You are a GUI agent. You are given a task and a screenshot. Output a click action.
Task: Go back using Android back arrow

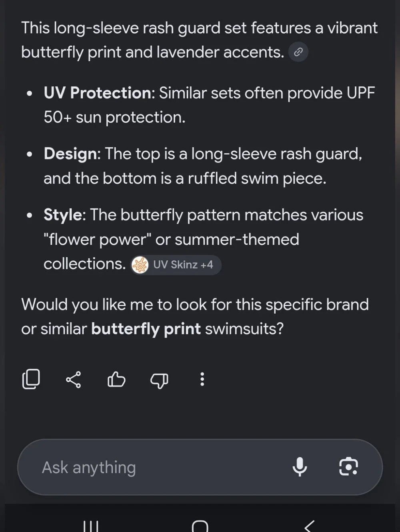(309, 526)
